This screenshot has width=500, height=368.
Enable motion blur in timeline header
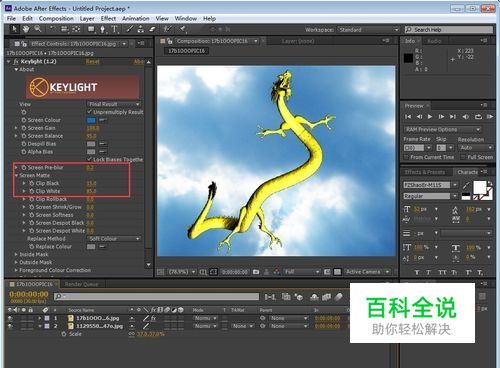tap(338, 297)
